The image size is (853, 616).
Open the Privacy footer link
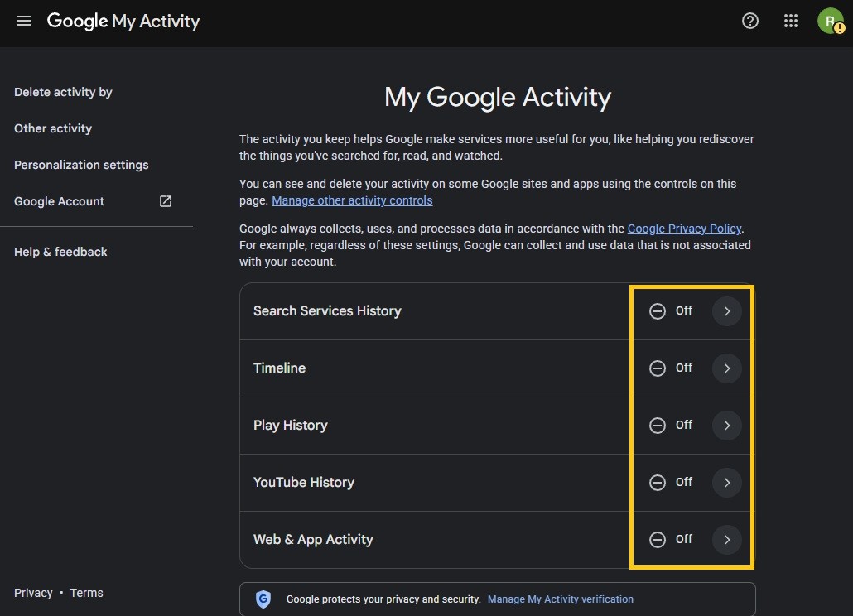click(33, 593)
